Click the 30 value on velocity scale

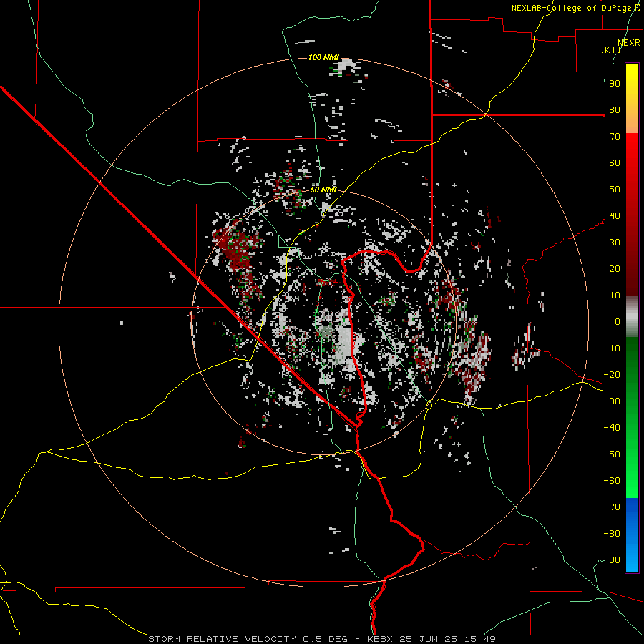[x=615, y=243]
